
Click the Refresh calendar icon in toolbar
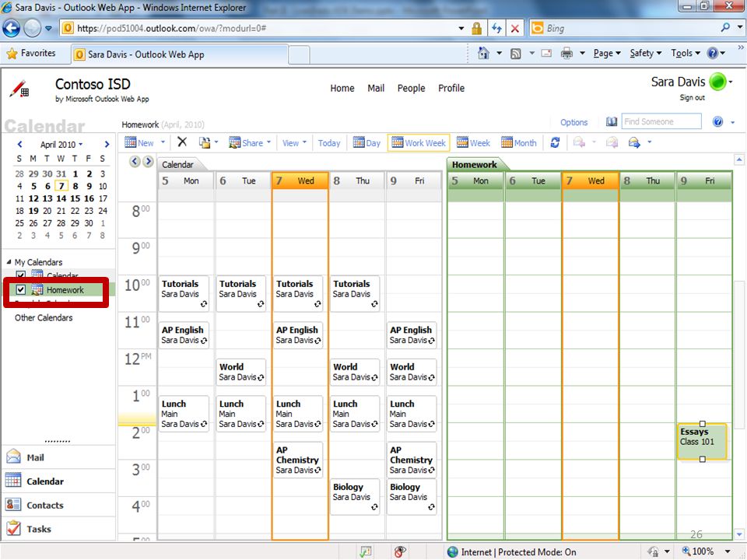(x=555, y=142)
